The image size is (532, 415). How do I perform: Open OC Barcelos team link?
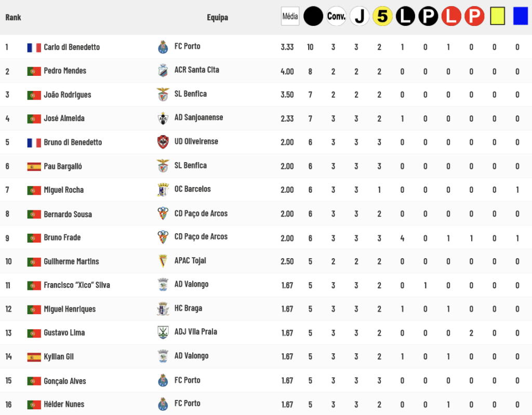coord(192,189)
